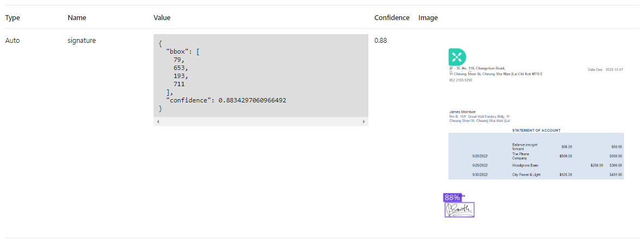Click the purple 88% confidence badge
This screenshot has width=644, height=246.
tap(452, 198)
